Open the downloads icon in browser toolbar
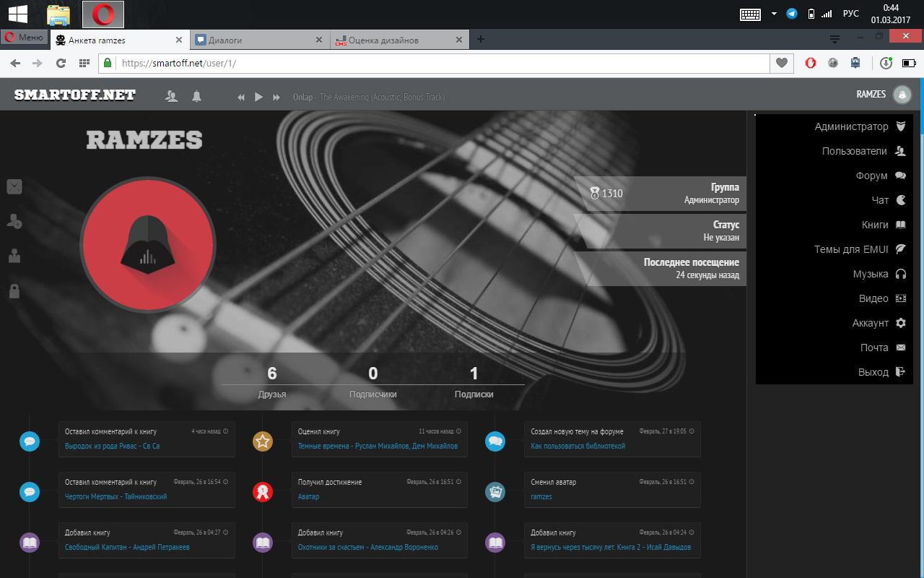924x578 pixels. tap(886, 63)
